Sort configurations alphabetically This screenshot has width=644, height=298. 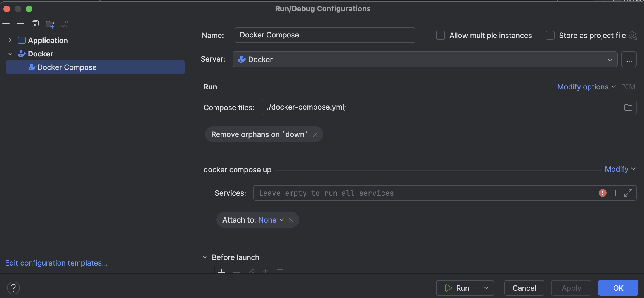point(65,24)
